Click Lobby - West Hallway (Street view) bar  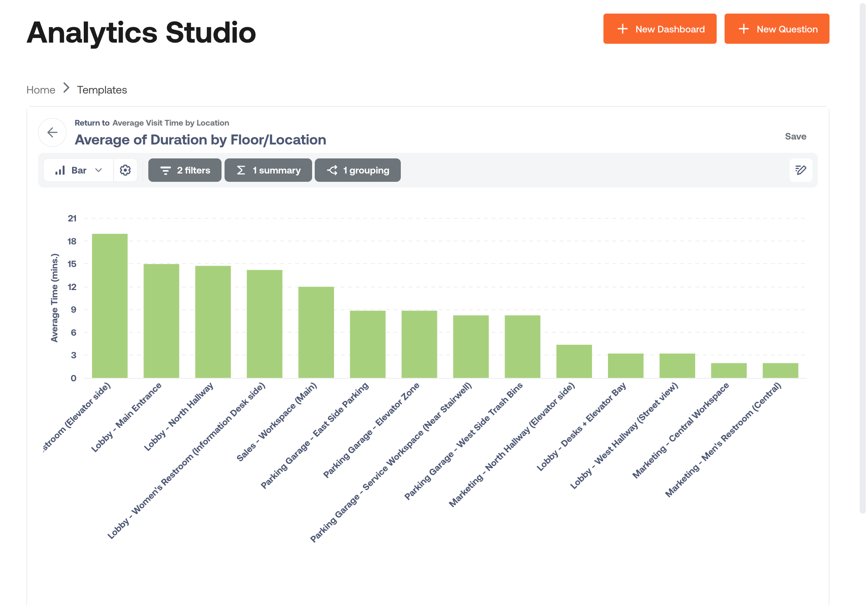677,366
